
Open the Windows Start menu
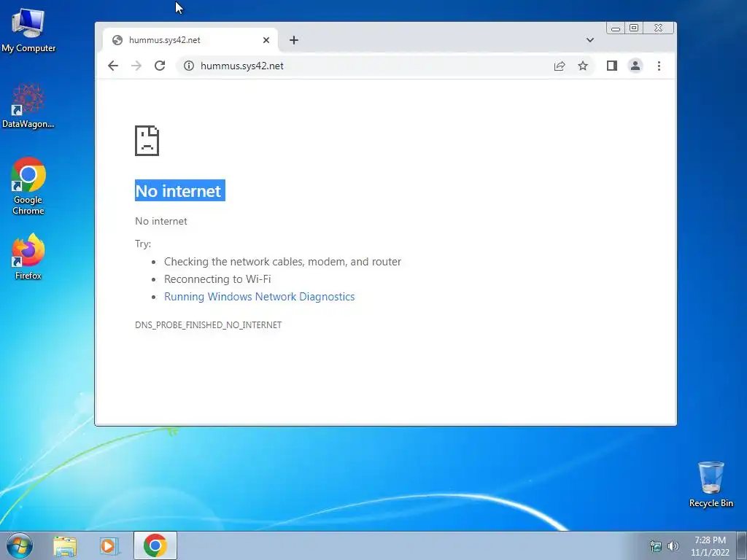tap(20, 545)
